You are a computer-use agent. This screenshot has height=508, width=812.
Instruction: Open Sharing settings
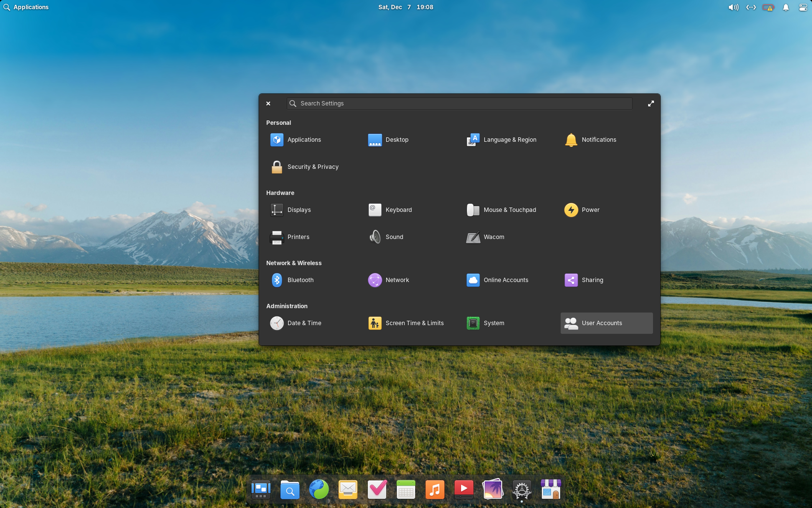tap(607, 280)
